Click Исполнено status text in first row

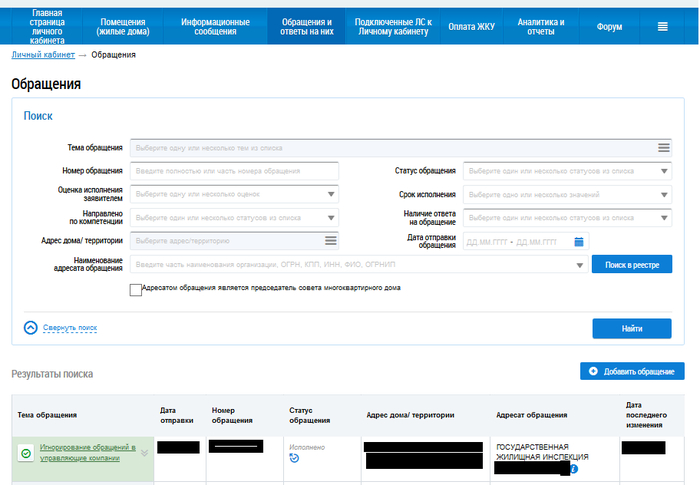[307, 447]
